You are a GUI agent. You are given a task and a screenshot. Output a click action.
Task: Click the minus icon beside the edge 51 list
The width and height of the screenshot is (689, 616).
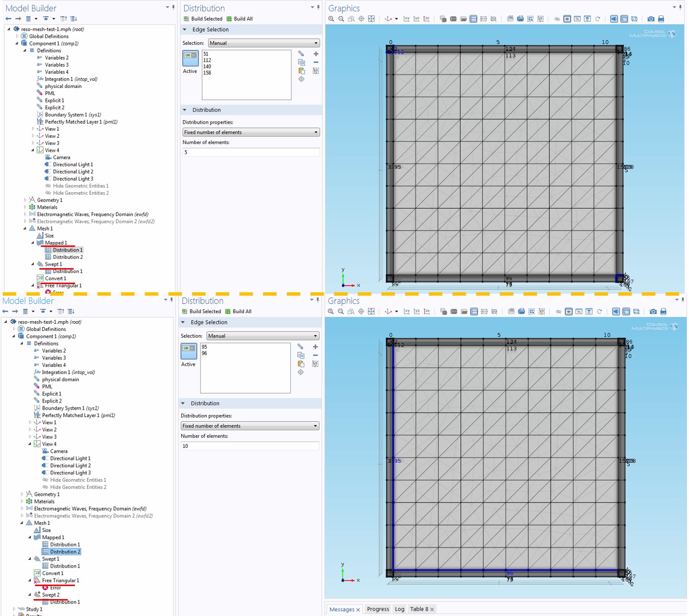[x=316, y=62]
